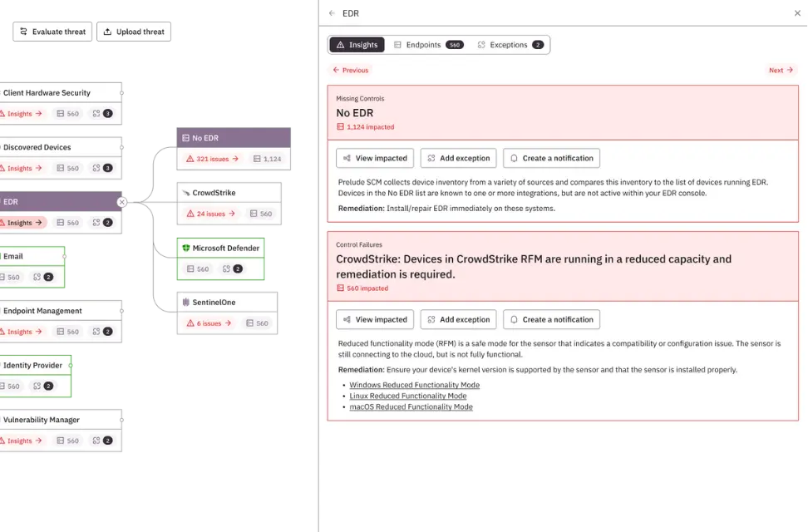Select Client Hardware Security node

point(60,93)
